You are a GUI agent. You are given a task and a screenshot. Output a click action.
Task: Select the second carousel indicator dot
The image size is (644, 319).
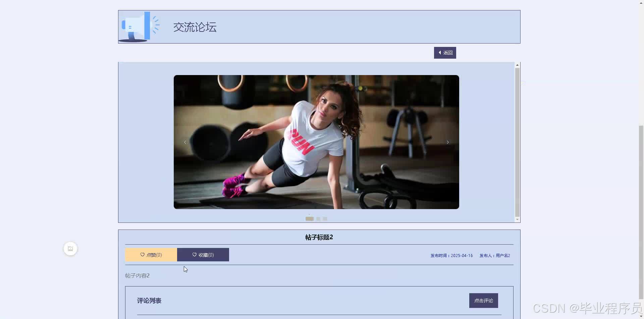tap(318, 219)
